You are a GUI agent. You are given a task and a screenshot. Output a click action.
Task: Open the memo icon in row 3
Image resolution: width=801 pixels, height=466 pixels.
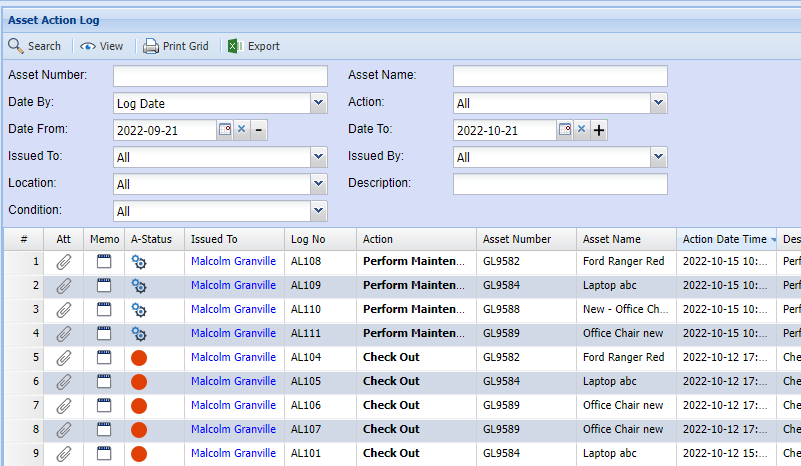click(x=104, y=310)
